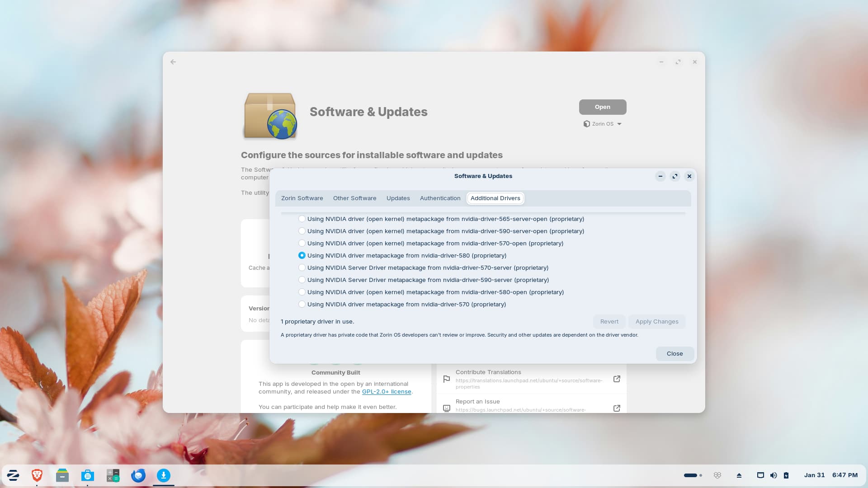Open the Other Software tab
The image size is (868, 488).
(x=354, y=198)
